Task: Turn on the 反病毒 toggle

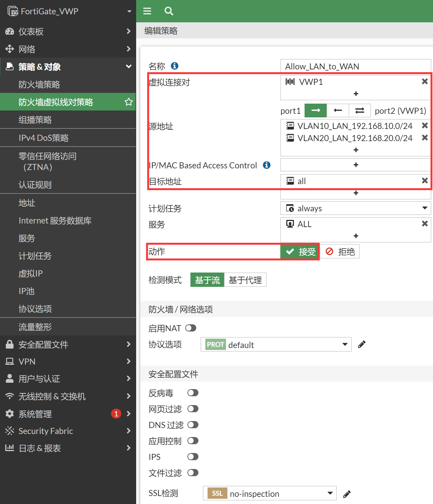Action: tap(193, 393)
